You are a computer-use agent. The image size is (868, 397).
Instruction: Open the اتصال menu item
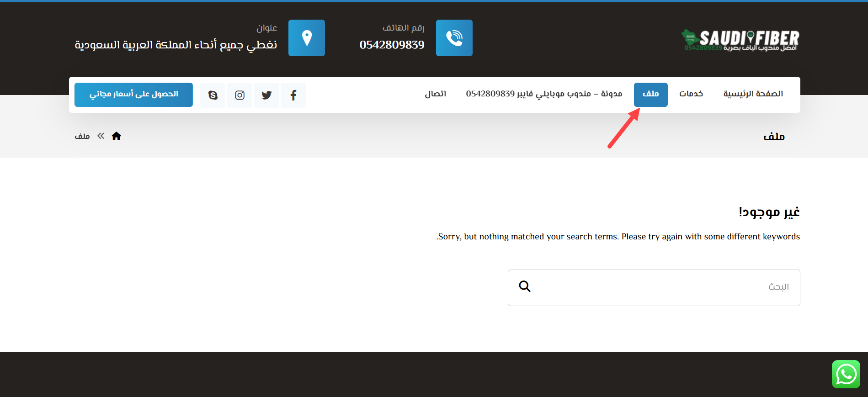[436, 94]
